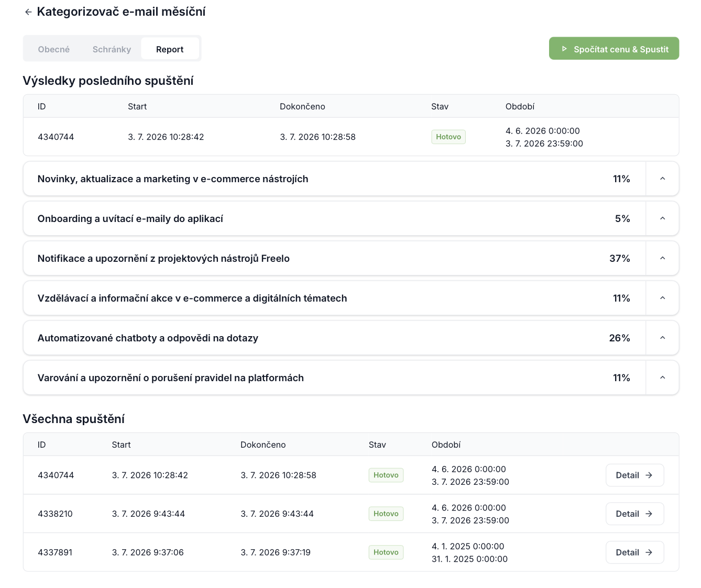The image size is (701, 588).
Task: Go back using the arrow beside the page title
Action: [28, 12]
